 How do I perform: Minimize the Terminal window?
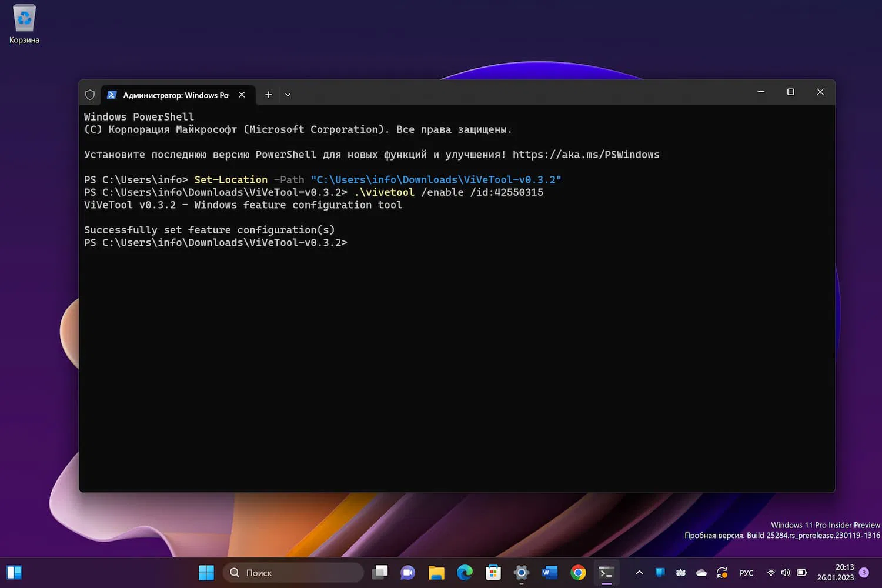761,92
